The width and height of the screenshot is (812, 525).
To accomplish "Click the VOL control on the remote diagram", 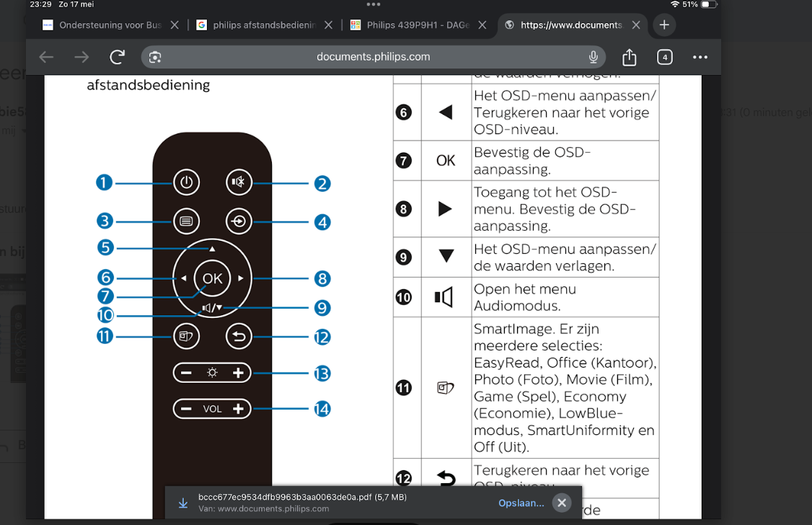I will coord(212,408).
